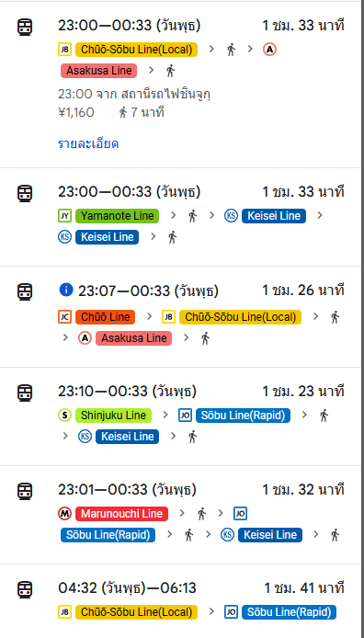Click the JB icon beside the first Chūō-Sōbu Line(Local)
The image size is (364, 638).
[x=64, y=50]
